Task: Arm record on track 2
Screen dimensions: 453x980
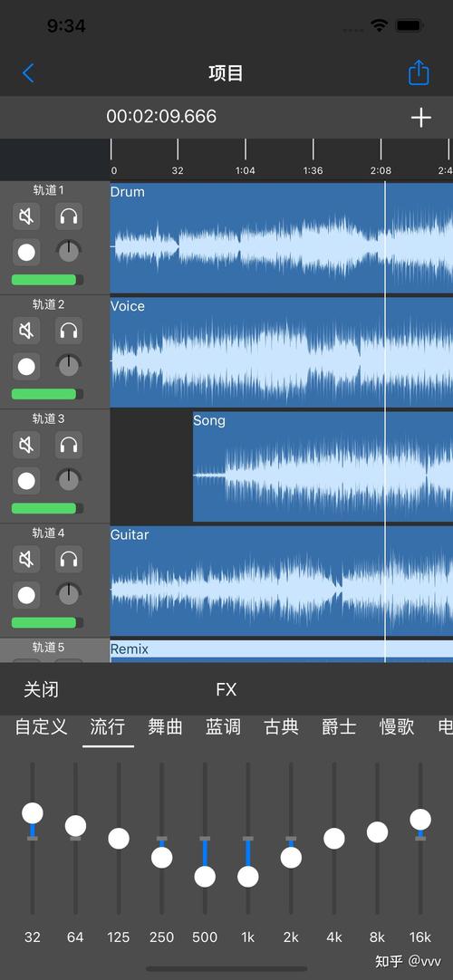Action: click(x=26, y=366)
